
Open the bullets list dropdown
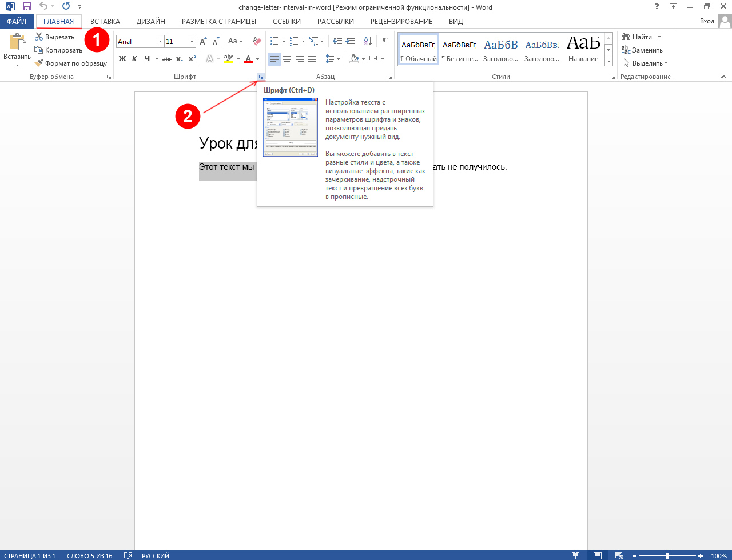284,42
